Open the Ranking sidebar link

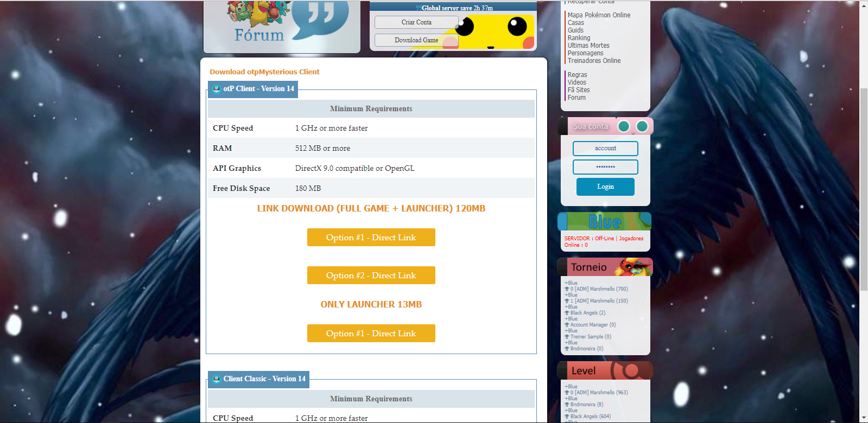point(579,38)
